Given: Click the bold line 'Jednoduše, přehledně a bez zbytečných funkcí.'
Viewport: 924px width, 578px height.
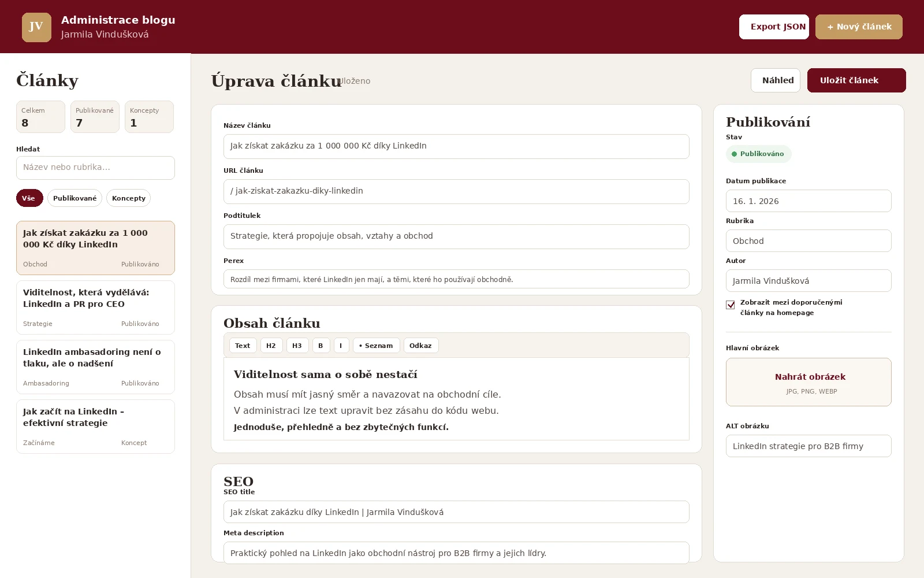Looking at the screenshot, I should [341, 427].
